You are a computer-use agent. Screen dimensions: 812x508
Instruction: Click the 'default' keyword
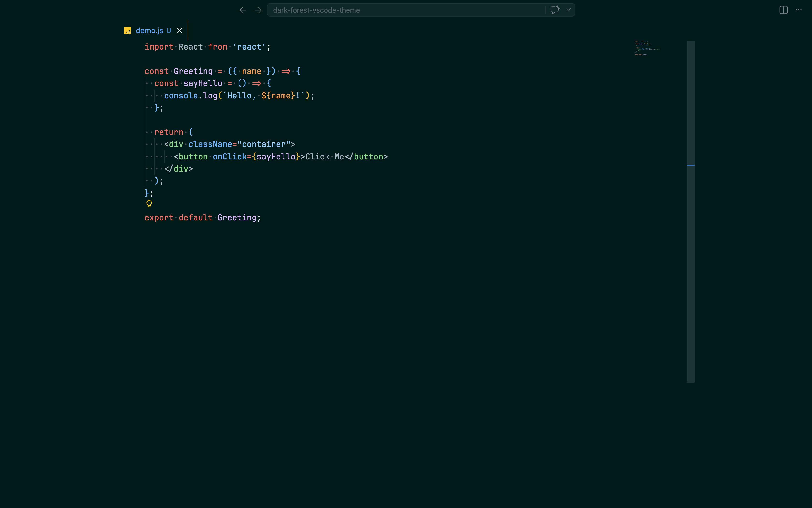(x=196, y=217)
